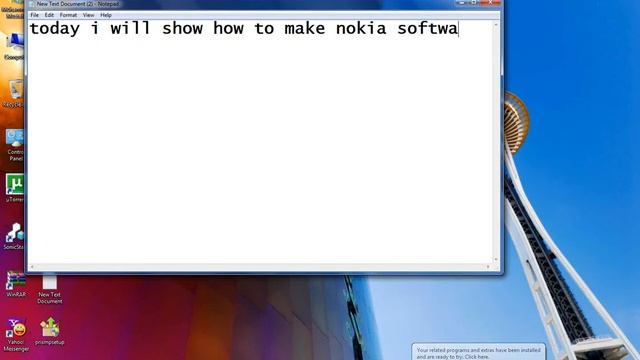Click the horizontal scrollbar right arrow in Notepad

coord(488,267)
